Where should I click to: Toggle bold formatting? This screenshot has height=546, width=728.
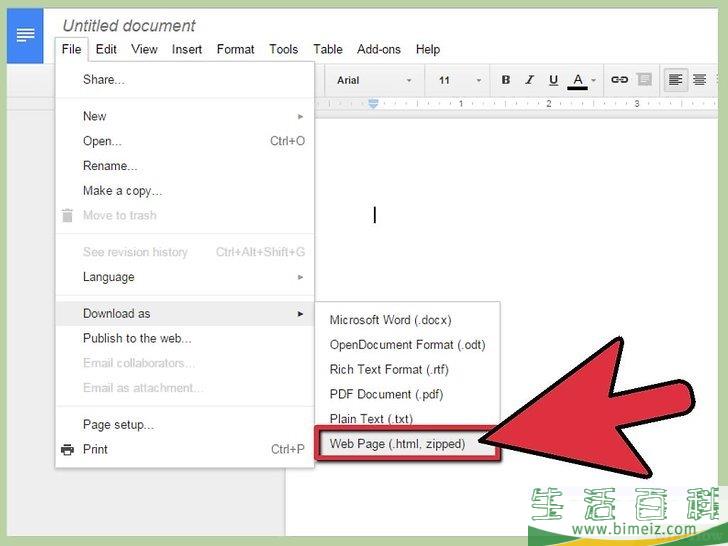[x=506, y=80]
